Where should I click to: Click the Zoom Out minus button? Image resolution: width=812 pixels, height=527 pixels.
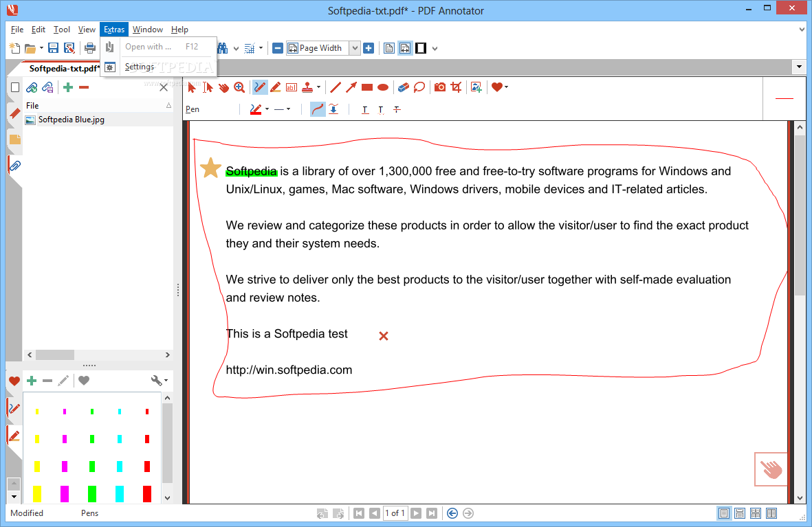[278, 48]
